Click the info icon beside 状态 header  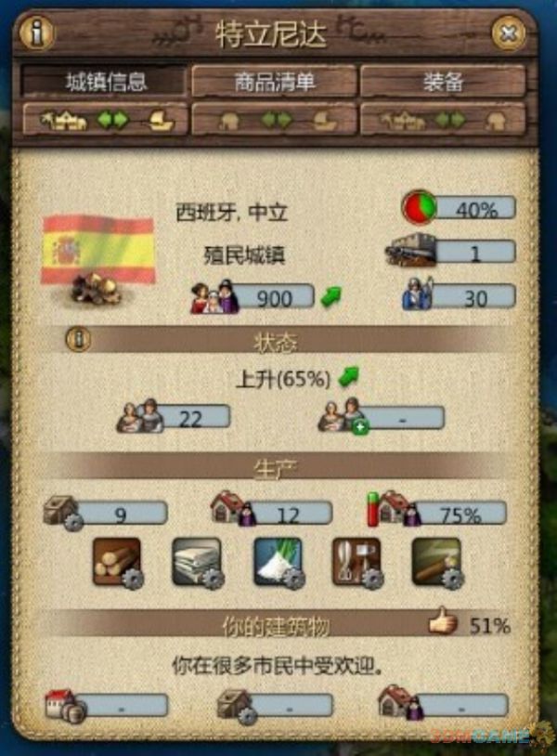pos(78,339)
